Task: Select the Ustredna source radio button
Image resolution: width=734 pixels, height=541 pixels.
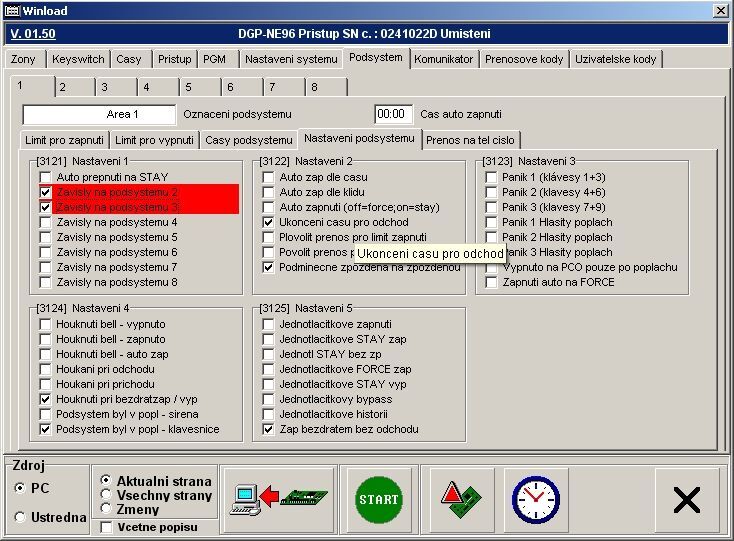Action: click(x=21, y=517)
